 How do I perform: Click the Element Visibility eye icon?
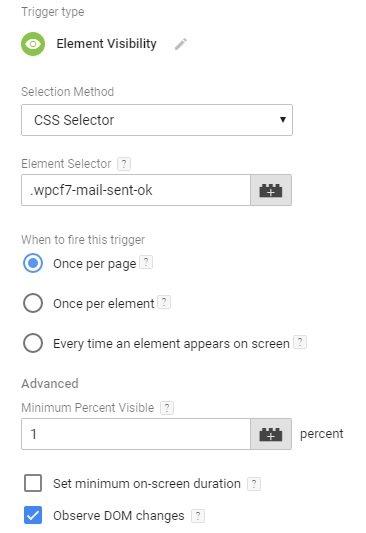point(33,44)
